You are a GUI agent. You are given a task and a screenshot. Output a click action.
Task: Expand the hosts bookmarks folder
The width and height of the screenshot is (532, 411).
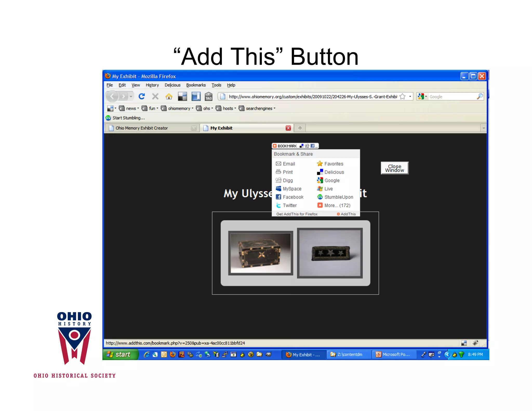point(226,108)
